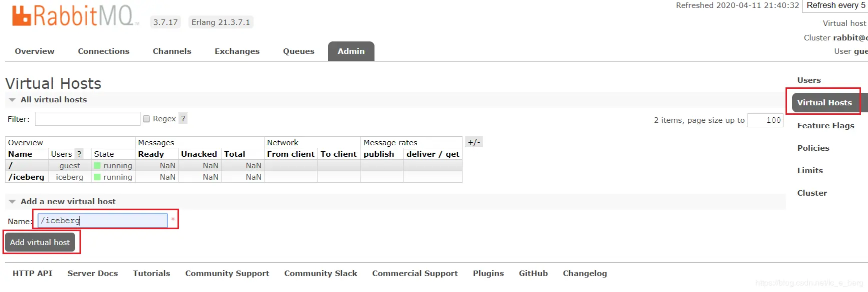Click the running state of /iceberg row
This screenshot has width=868, height=292.
point(113,177)
